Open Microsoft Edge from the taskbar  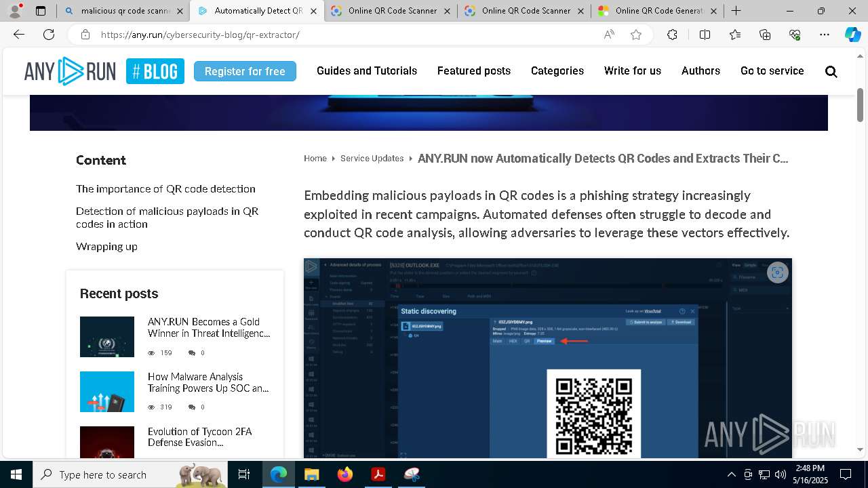pos(279,474)
